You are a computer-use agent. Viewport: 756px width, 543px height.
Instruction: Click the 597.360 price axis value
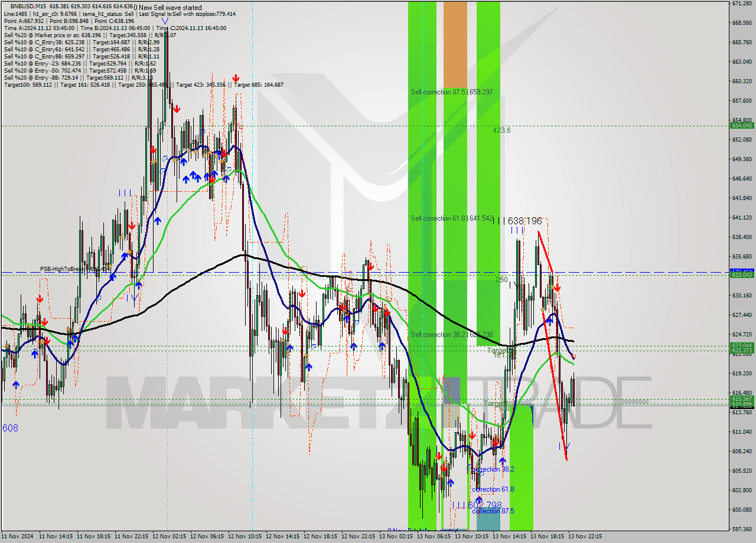[742, 529]
